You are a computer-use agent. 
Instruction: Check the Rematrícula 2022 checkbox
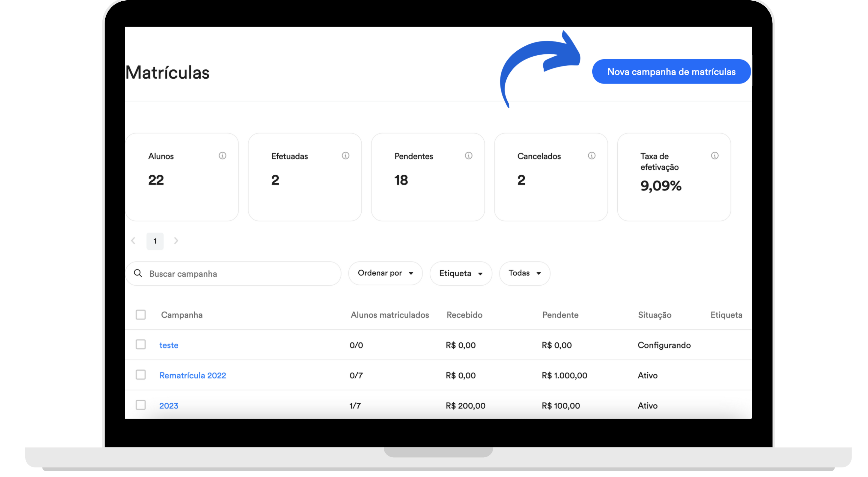[x=140, y=375]
